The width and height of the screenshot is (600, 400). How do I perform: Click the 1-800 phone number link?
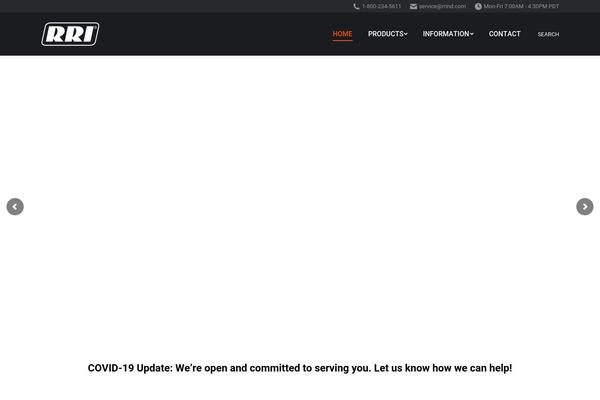(x=382, y=7)
